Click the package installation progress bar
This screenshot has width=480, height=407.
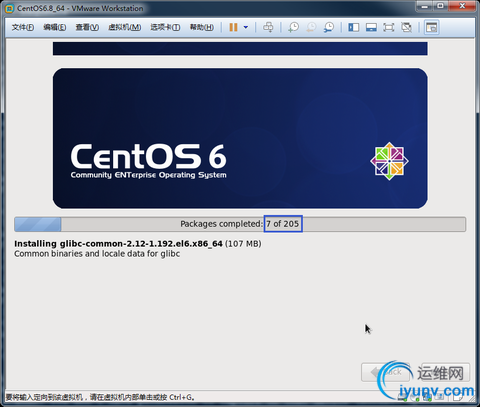(240, 224)
